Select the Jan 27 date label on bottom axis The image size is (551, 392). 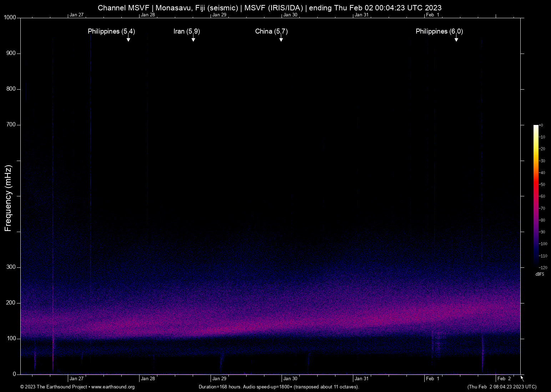[76, 378]
